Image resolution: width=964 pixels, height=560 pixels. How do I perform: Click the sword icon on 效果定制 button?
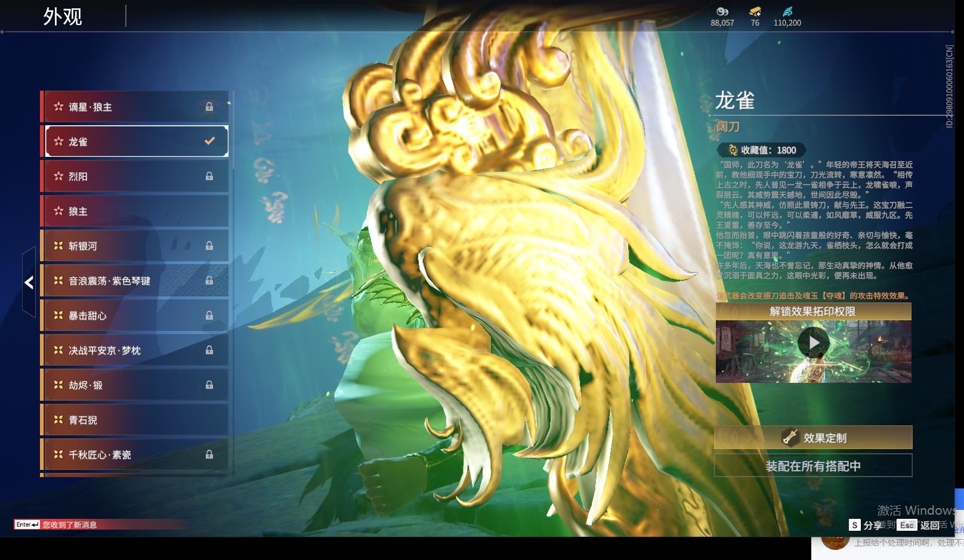point(790,438)
